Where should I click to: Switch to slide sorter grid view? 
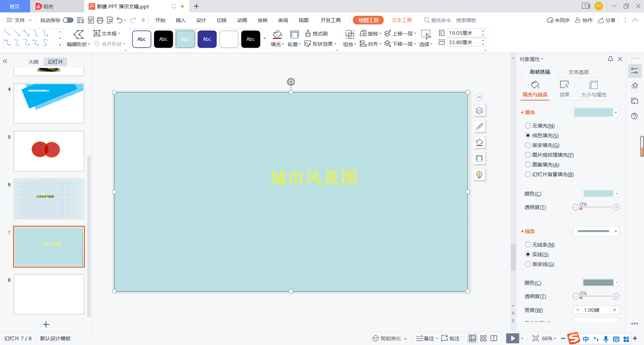[x=483, y=338]
